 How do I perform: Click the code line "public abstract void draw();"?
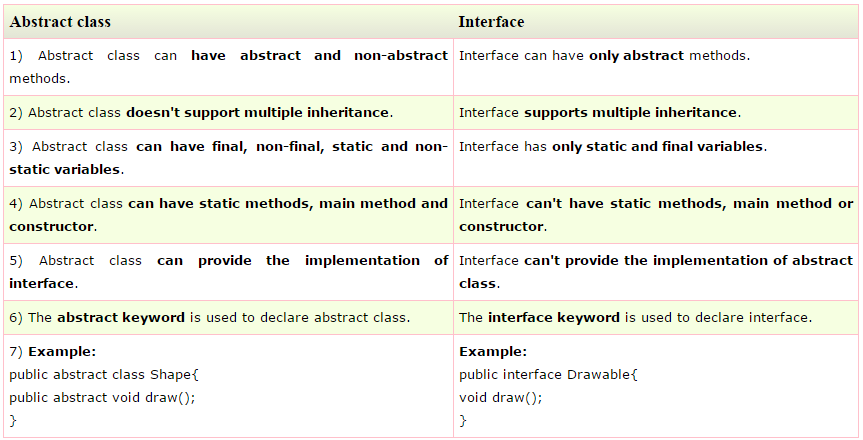coord(102,397)
